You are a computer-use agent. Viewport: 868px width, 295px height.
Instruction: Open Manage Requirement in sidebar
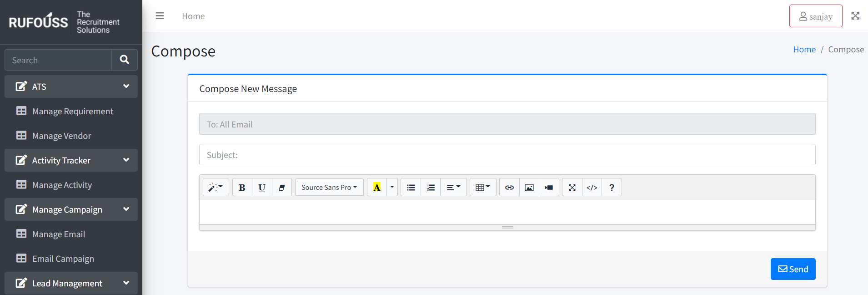[x=72, y=111]
